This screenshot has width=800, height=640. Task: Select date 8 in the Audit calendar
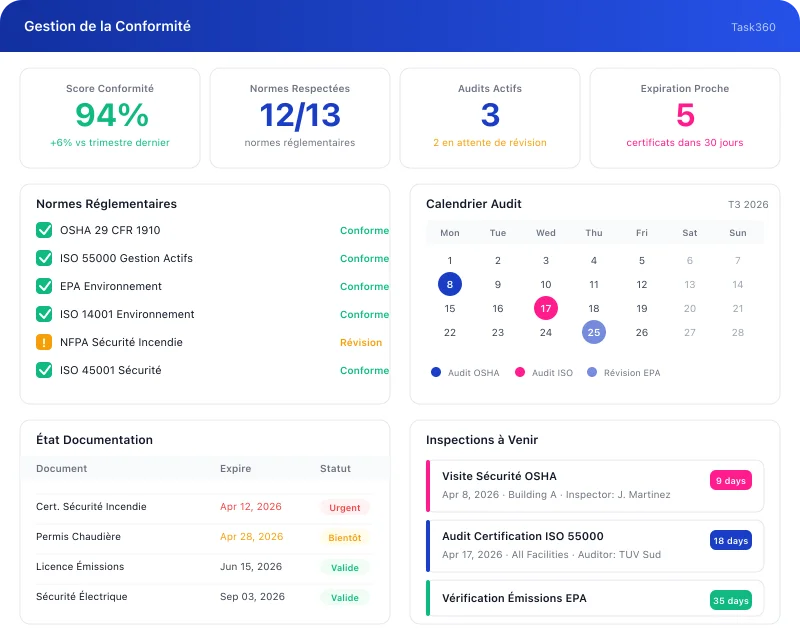(450, 284)
